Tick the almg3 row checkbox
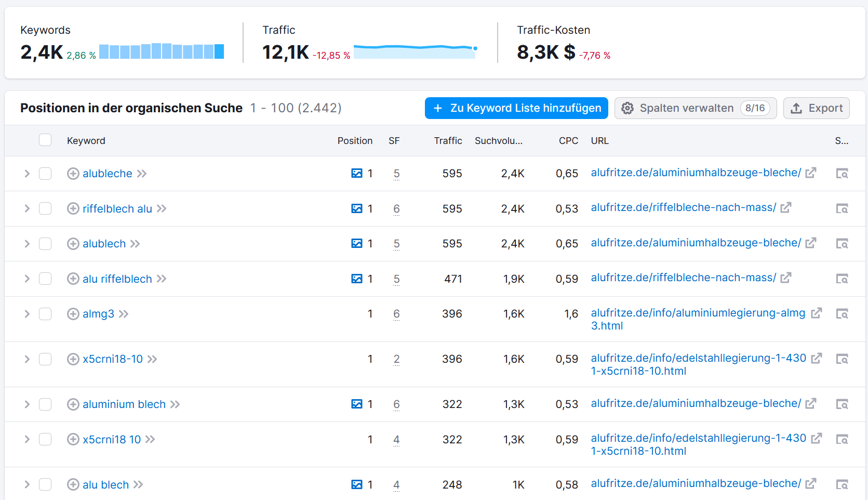This screenshot has width=868, height=500. click(45, 314)
